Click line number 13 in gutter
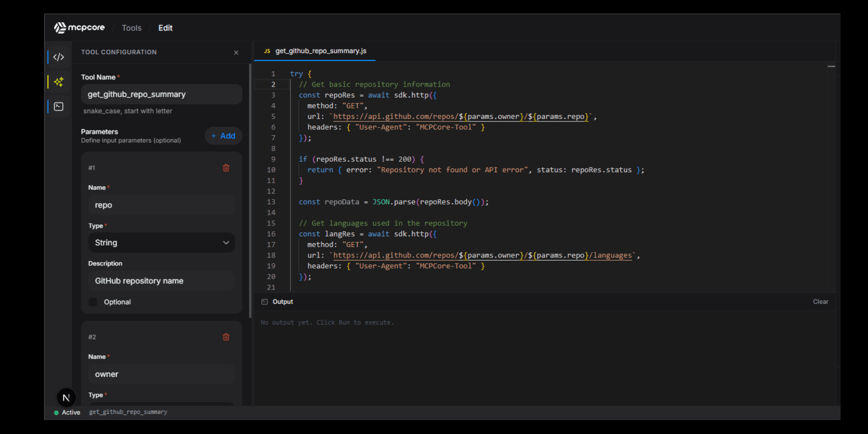Viewport: 868px width, 434px height. click(271, 202)
